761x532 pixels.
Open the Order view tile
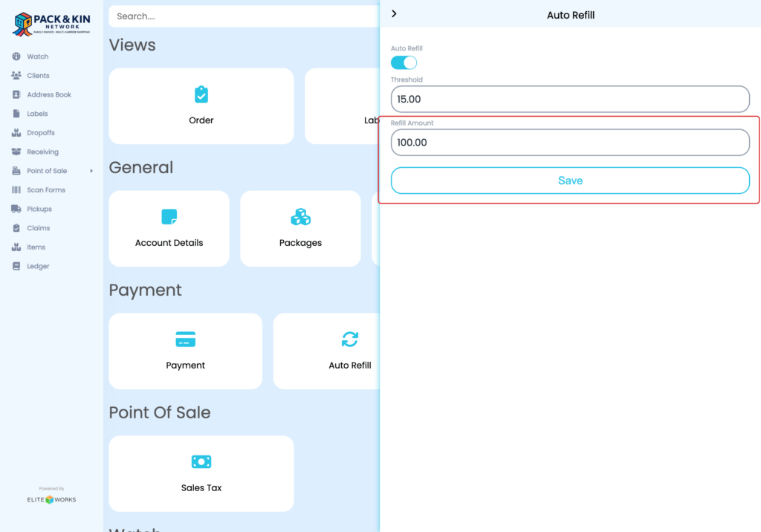click(x=201, y=106)
